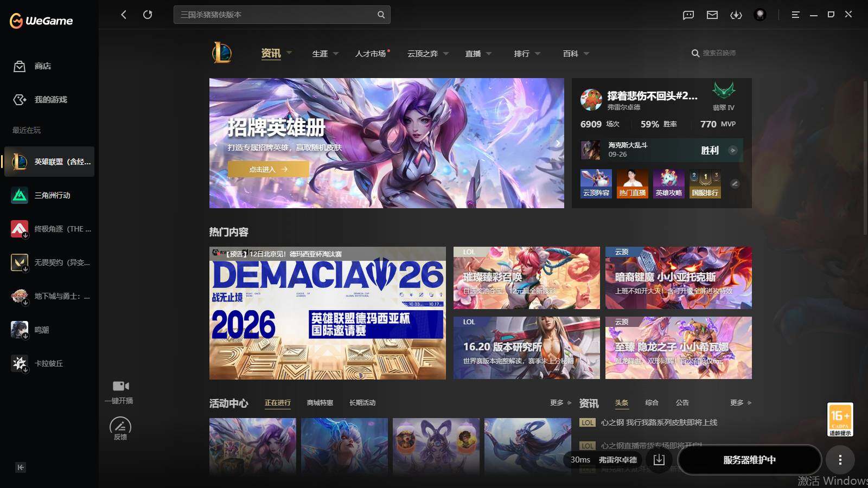Screen dimensions: 868x488
Task: Switch to the 长期活动 activity tab
Action: click(362, 403)
